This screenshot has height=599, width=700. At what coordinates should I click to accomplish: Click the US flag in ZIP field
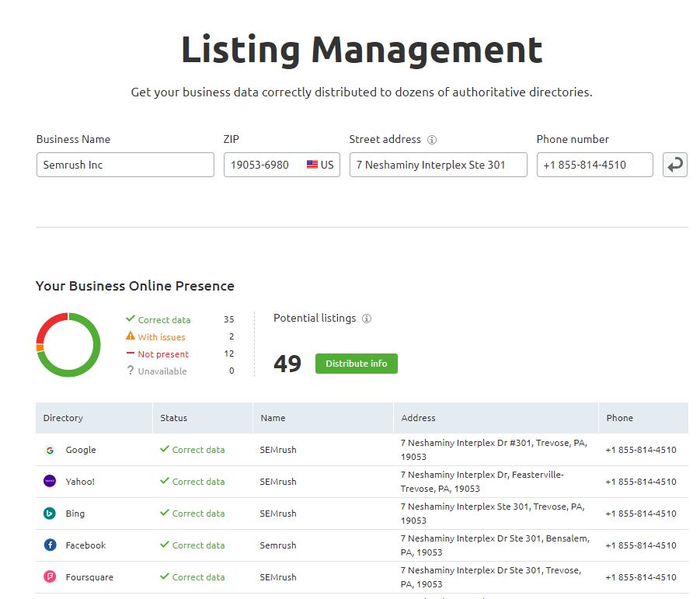[312, 165]
